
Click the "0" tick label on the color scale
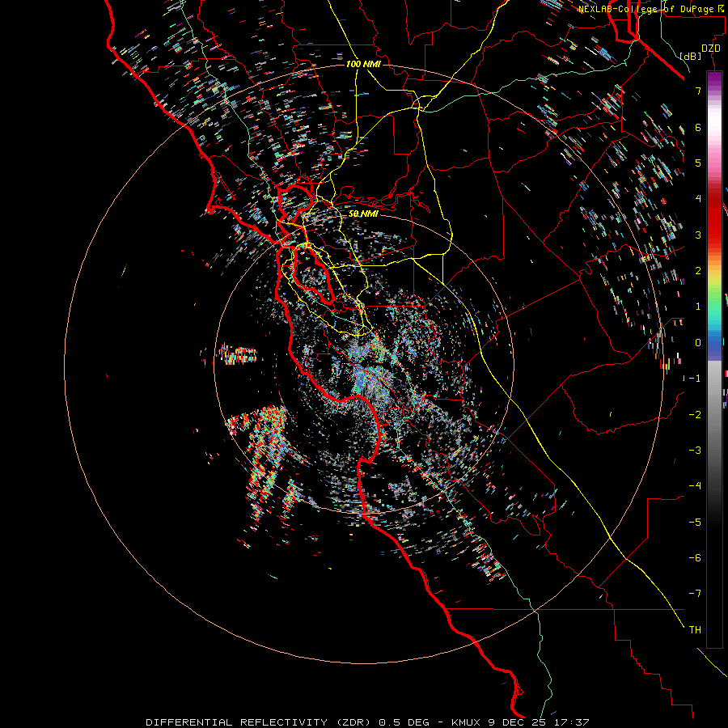[698, 343]
